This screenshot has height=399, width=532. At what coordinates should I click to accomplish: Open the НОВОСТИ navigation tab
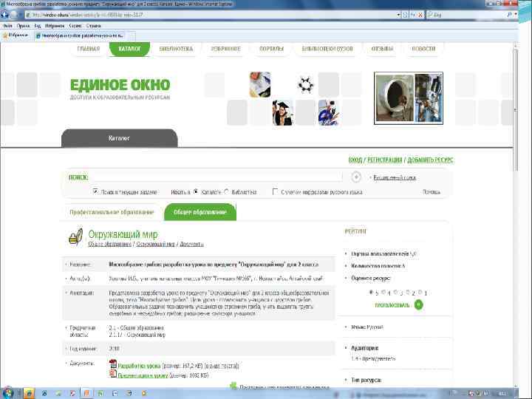(423, 49)
